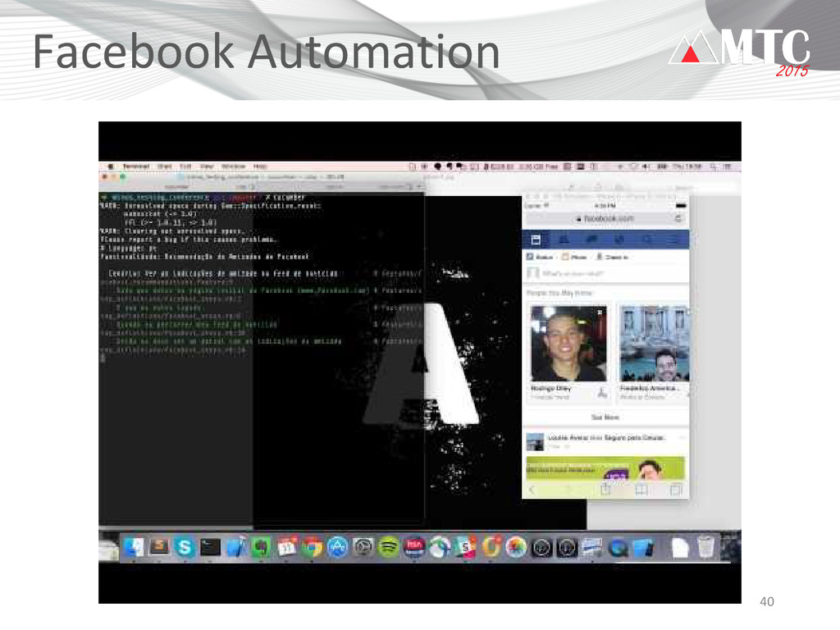Image resolution: width=840 pixels, height=630 pixels.
Task: Open Calendar from the Dock
Action: 286,547
